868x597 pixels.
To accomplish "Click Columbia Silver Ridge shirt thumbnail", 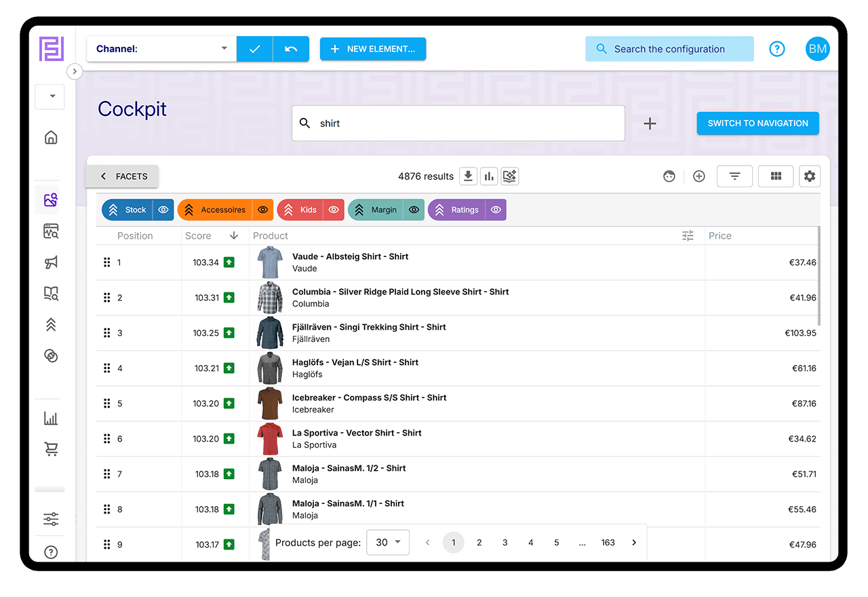I will 269,297.
